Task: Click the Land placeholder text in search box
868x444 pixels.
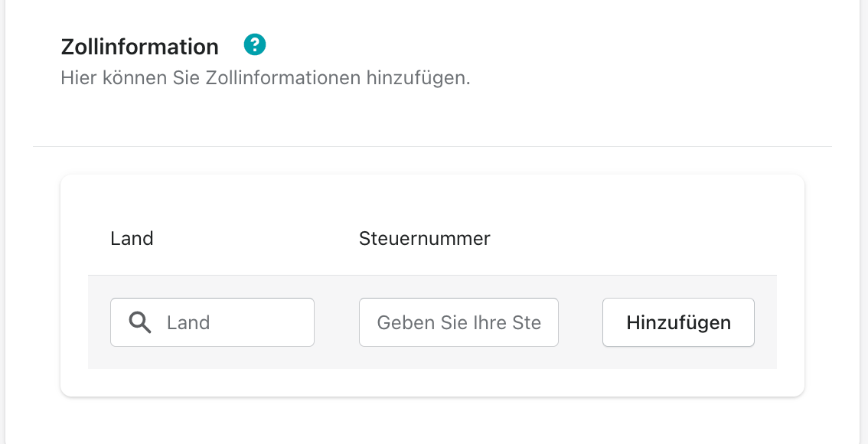Action: click(x=188, y=322)
